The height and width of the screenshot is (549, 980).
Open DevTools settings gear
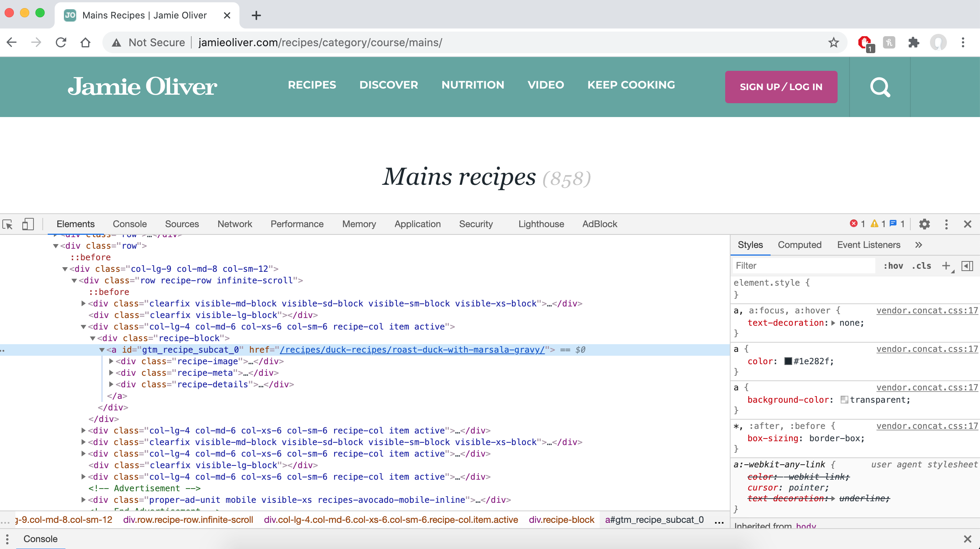924,224
